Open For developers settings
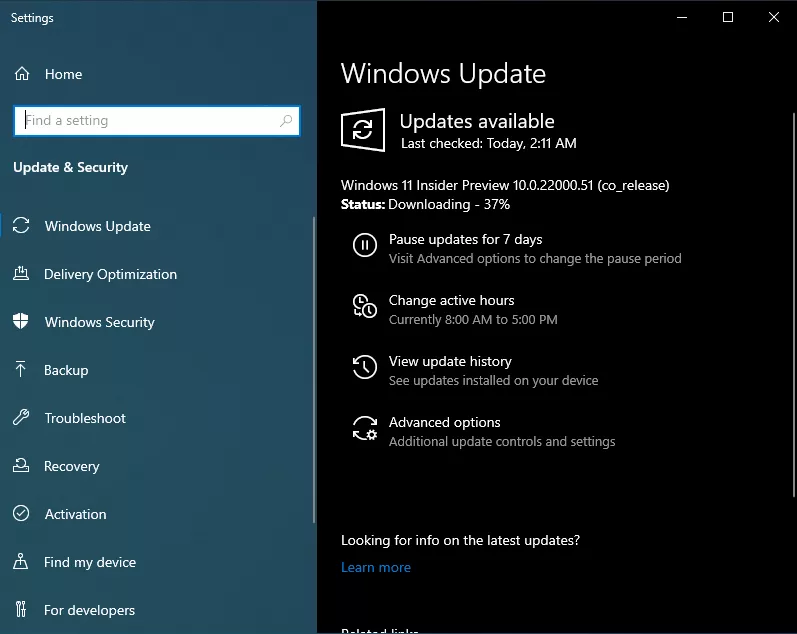797x634 pixels. [x=89, y=610]
